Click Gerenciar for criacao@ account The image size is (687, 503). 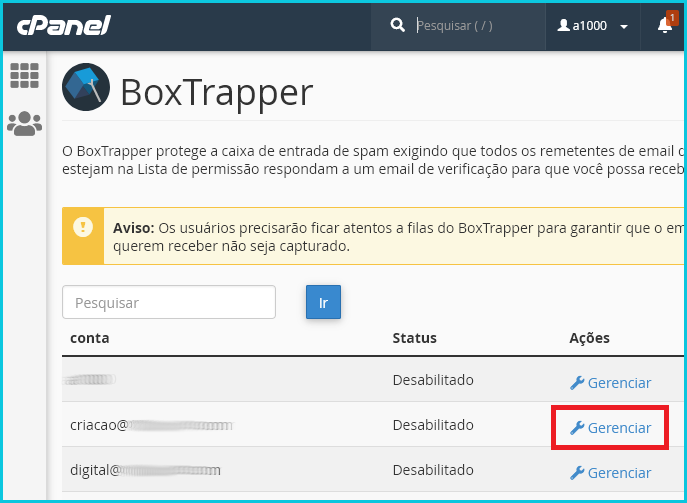[x=610, y=428]
